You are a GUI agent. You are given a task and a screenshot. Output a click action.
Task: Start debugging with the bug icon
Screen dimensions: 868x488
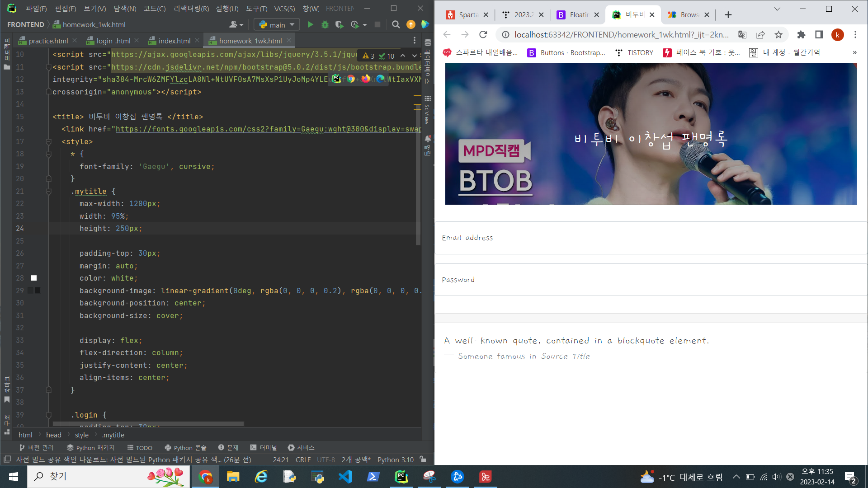point(325,24)
